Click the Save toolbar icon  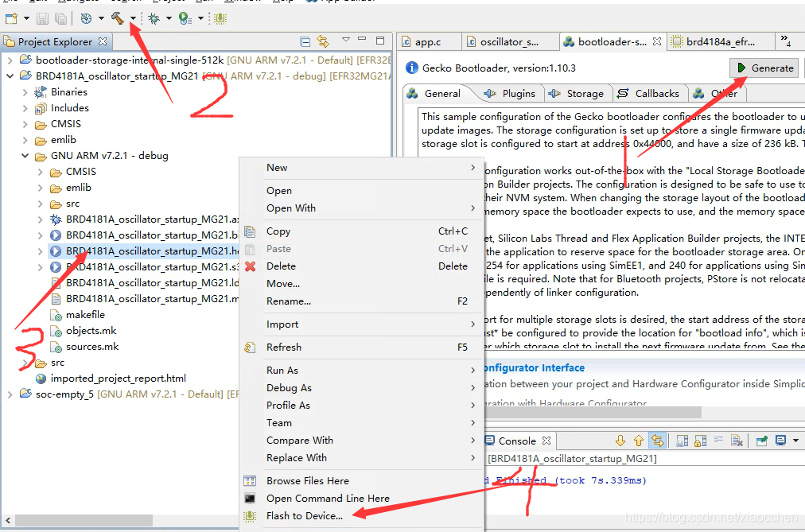point(43,19)
